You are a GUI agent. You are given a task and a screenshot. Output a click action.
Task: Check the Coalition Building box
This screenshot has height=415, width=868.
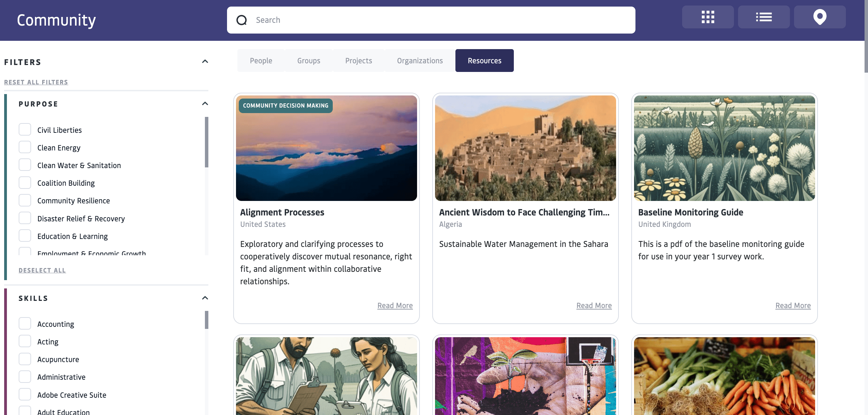coord(25,183)
